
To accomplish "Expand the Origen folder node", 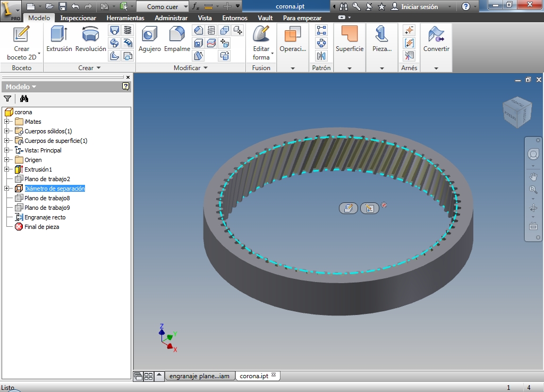I will (x=7, y=160).
